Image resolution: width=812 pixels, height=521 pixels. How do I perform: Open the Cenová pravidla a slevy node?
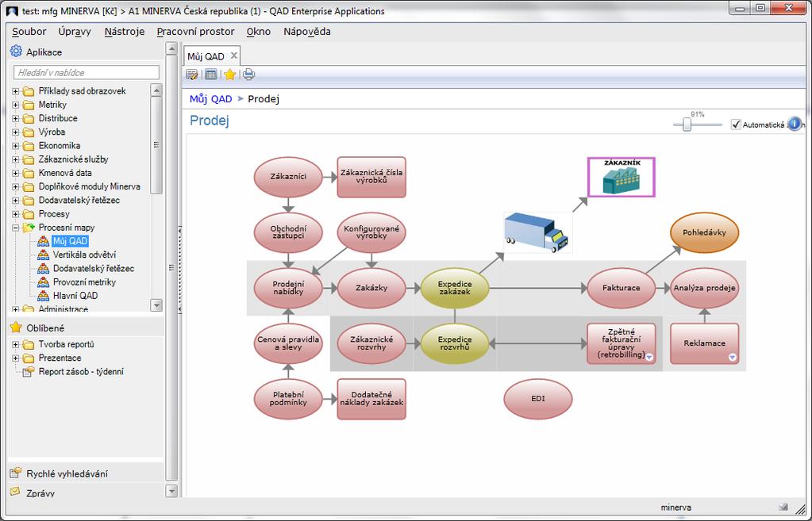coord(288,343)
